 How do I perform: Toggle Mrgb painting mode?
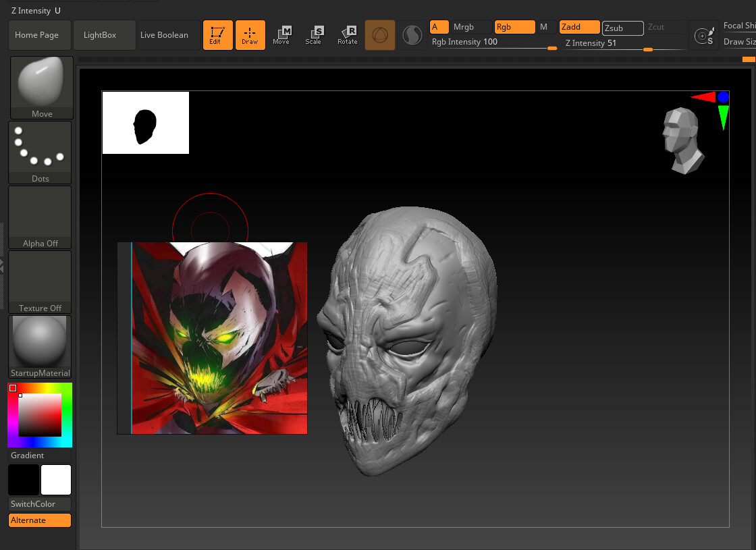click(x=464, y=27)
